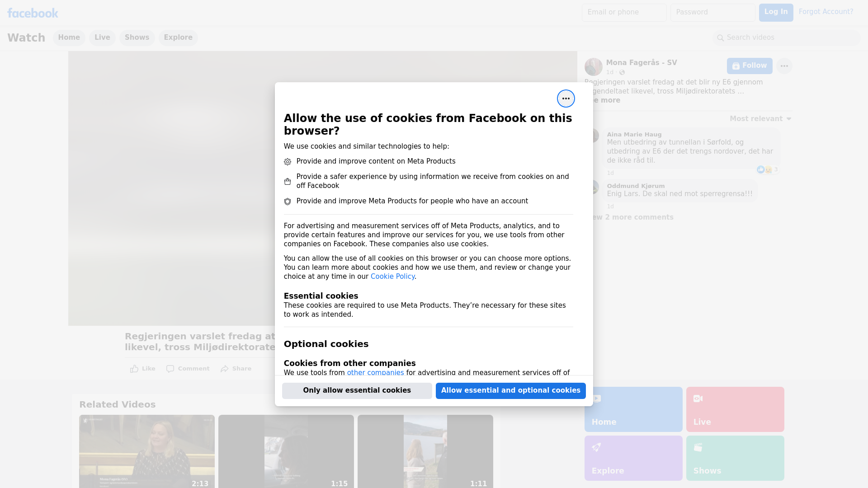Open the Explore tile with rocket icon
This screenshot has height=488, width=868.
(x=633, y=458)
